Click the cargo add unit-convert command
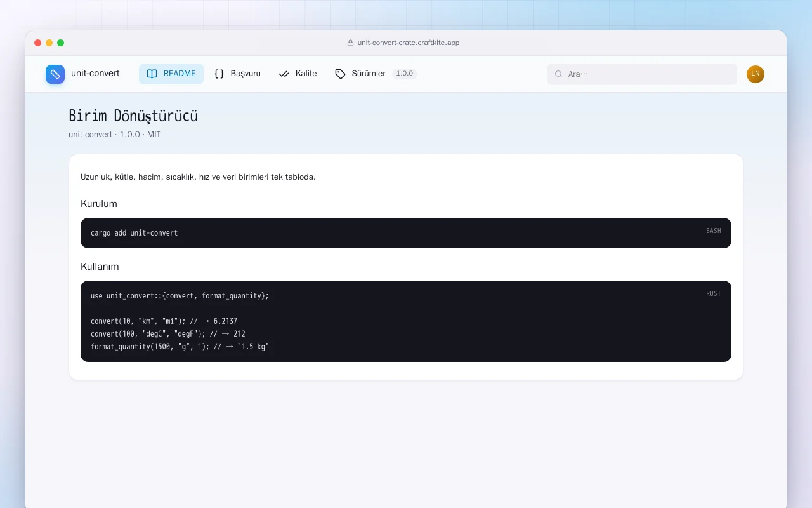Image resolution: width=812 pixels, height=508 pixels. tap(134, 233)
